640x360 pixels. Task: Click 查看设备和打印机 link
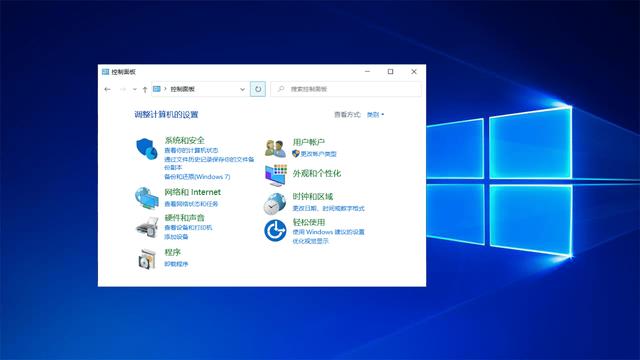pyautogui.click(x=188, y=227)
